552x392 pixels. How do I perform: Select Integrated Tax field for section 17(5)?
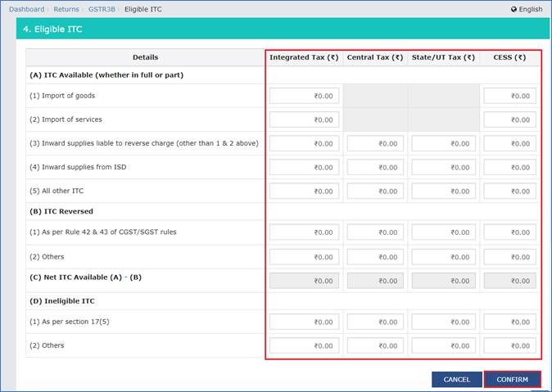tap(304, 322)
